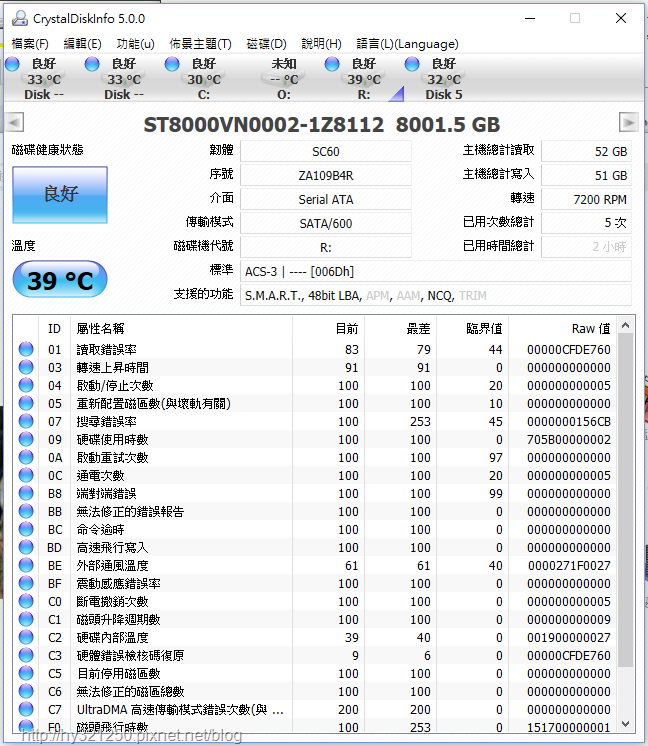
Task: Click the 臨界值 column header
Action: (x=473, y=329)
